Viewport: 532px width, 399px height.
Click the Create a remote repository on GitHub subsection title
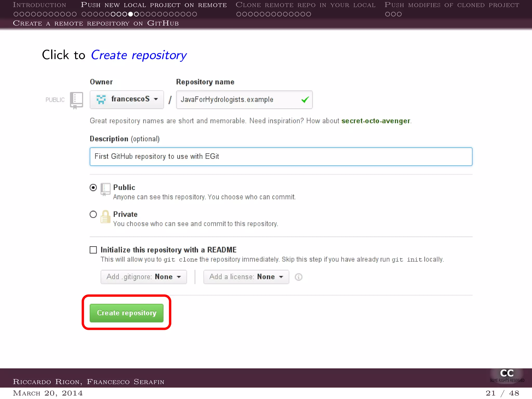pos(96,23)
